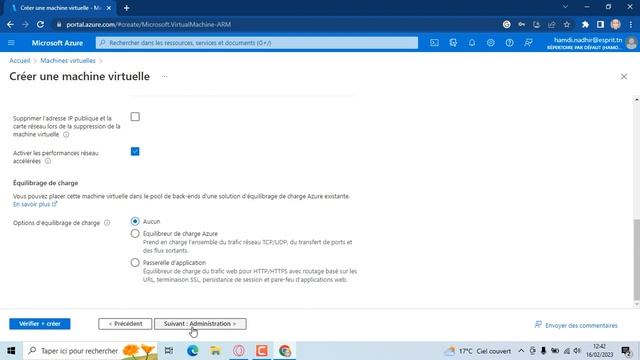Viewport: 640px width, 360px height.
Task: Select the "Aucun" load balancing option
Action: (x=135, y=221)
